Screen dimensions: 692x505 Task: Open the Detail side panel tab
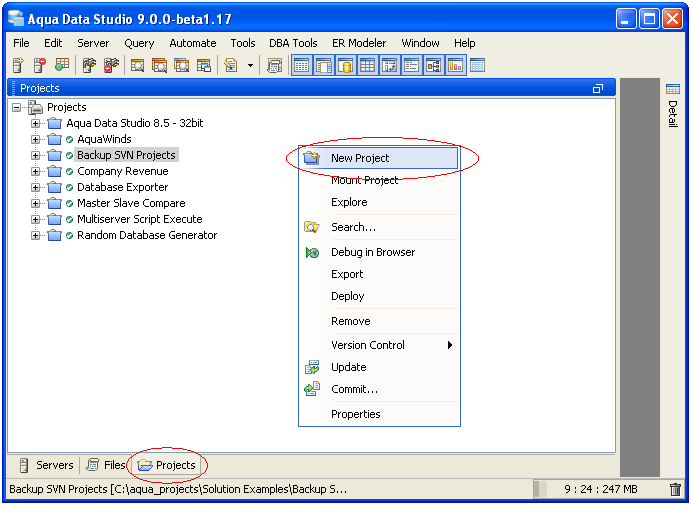coord(673,105)
